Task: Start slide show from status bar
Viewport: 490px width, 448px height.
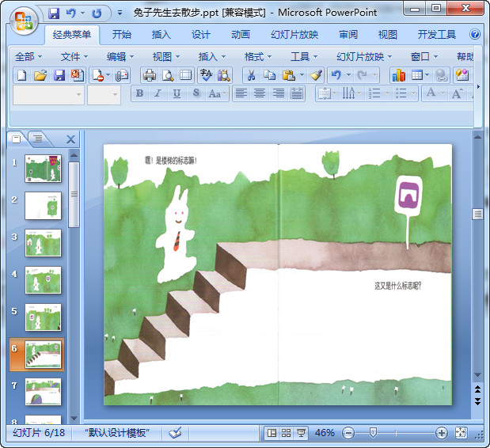Action: click(301, 433)
